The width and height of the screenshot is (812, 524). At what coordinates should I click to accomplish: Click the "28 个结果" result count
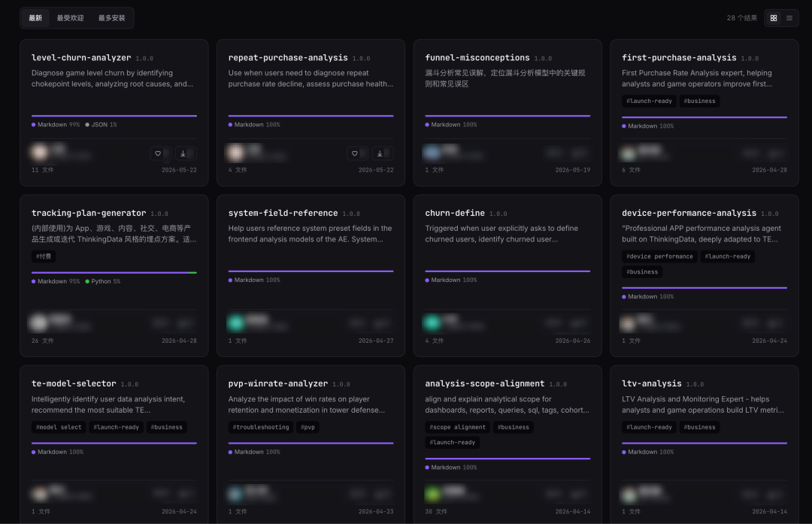tap(741, 18)
